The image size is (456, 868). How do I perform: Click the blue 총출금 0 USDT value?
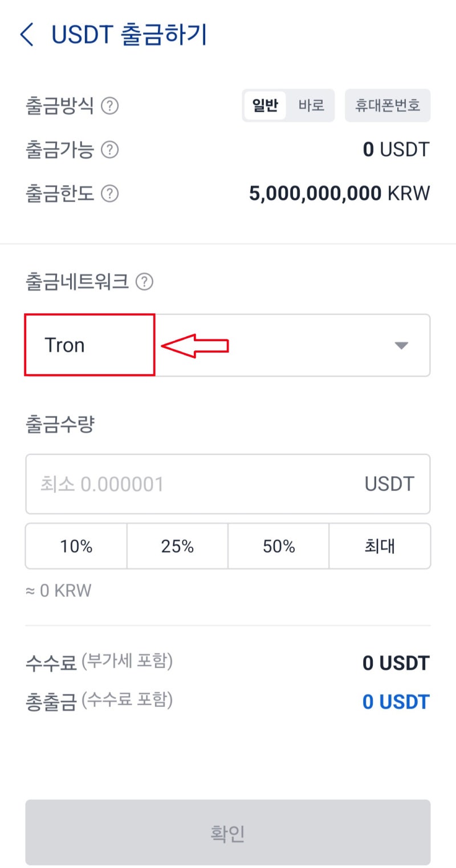(x=396, y=702)
